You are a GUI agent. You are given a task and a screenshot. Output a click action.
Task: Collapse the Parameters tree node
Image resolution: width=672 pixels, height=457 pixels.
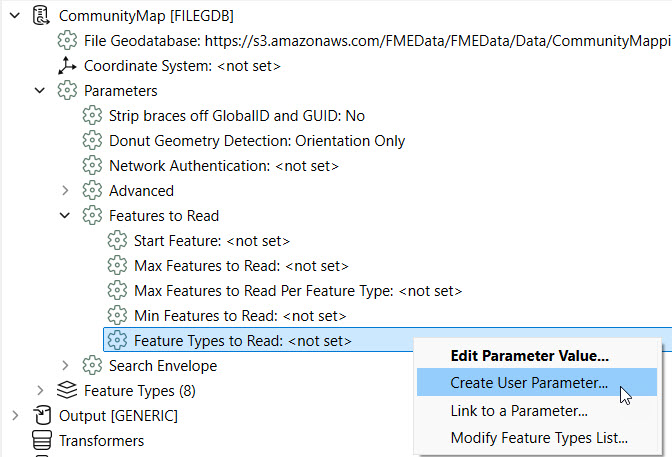[41, 91]
